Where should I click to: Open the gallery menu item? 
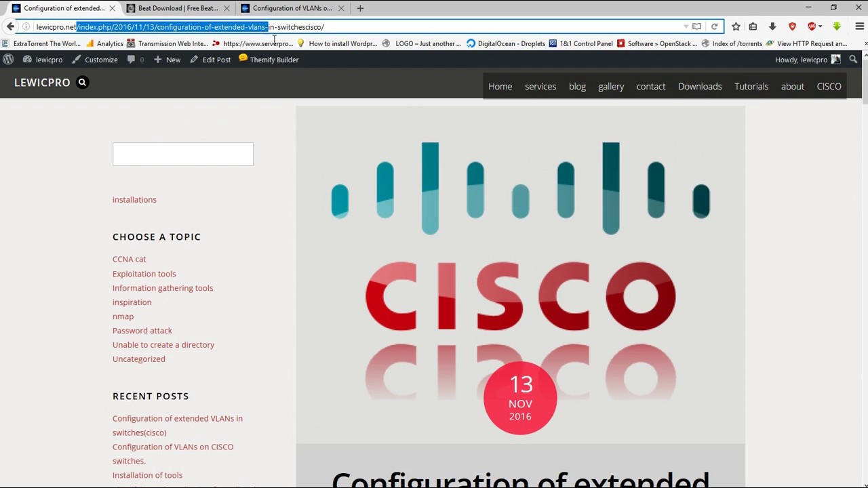tap(611, 86)
